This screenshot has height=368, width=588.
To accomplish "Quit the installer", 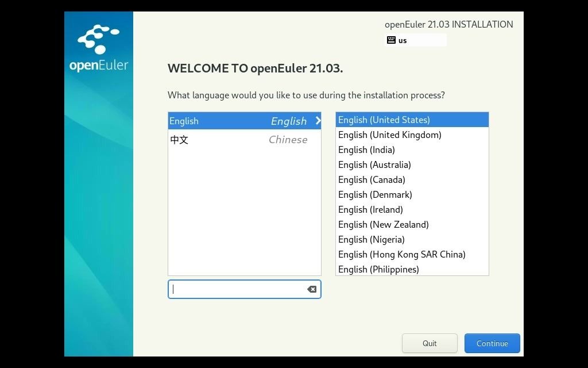I will click(x=430, y=343).
